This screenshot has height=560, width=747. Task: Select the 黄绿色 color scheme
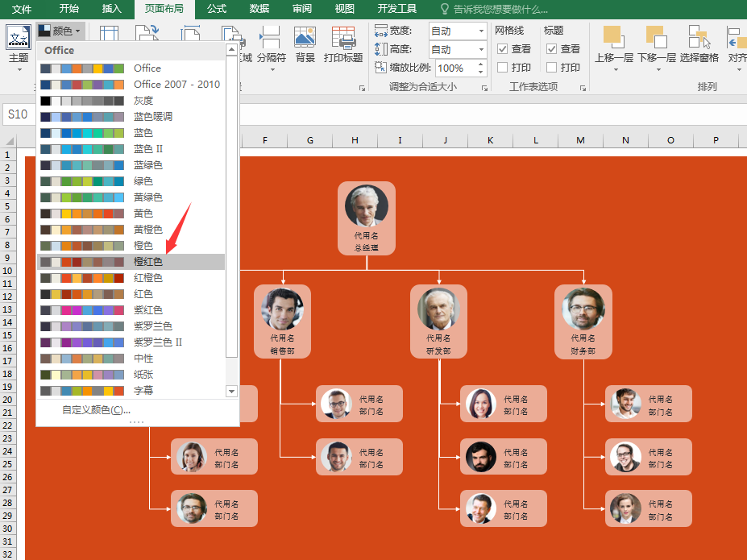[x=131, y=197]
